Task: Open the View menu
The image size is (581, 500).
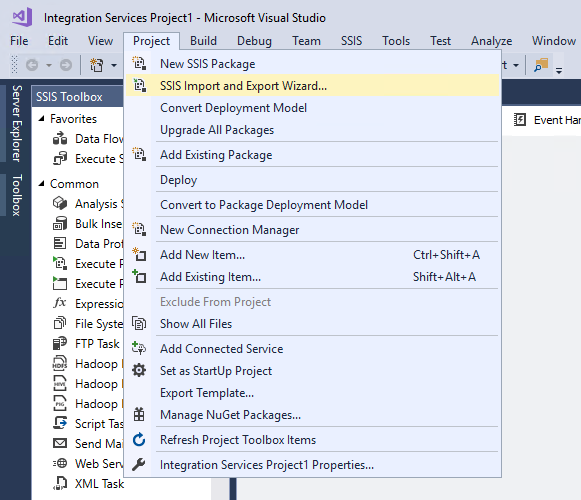Action: click(x=100, y=41)
